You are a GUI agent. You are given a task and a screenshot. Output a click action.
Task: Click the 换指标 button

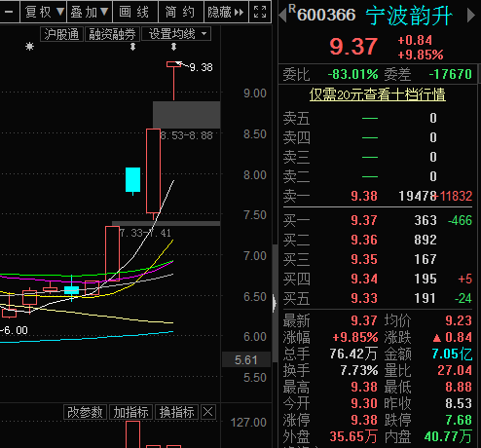point(176,412)
